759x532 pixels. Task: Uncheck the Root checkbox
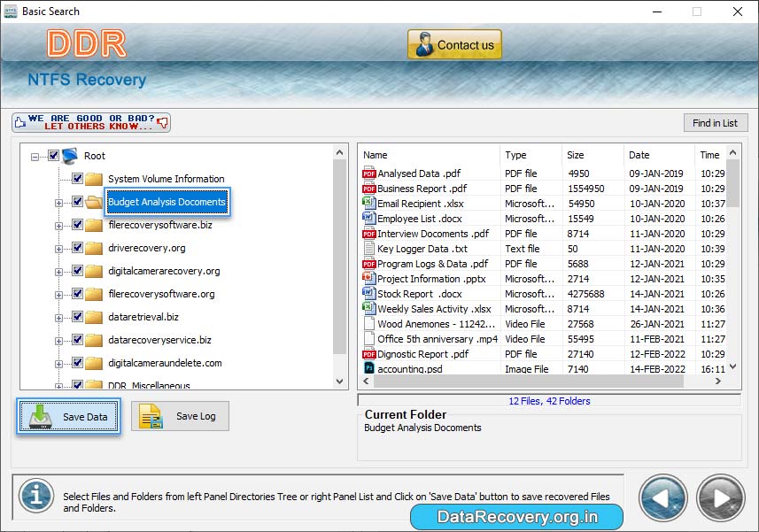pyautogui.click(x=54, y=156)
